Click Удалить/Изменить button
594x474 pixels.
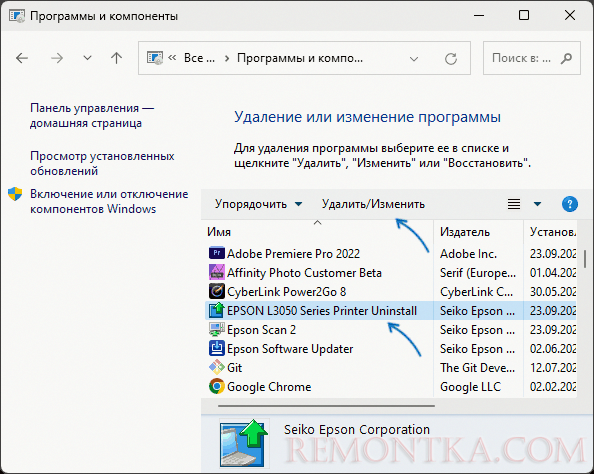coord(373,204)
